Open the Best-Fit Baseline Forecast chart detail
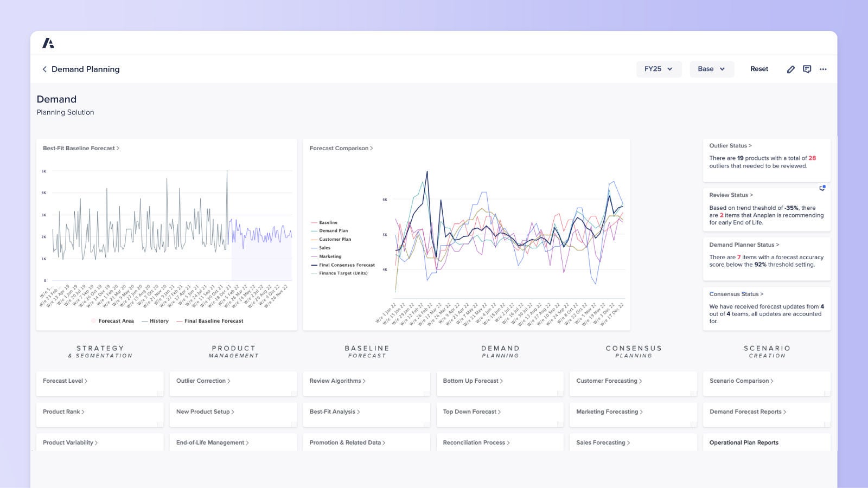 pos(80,148)
